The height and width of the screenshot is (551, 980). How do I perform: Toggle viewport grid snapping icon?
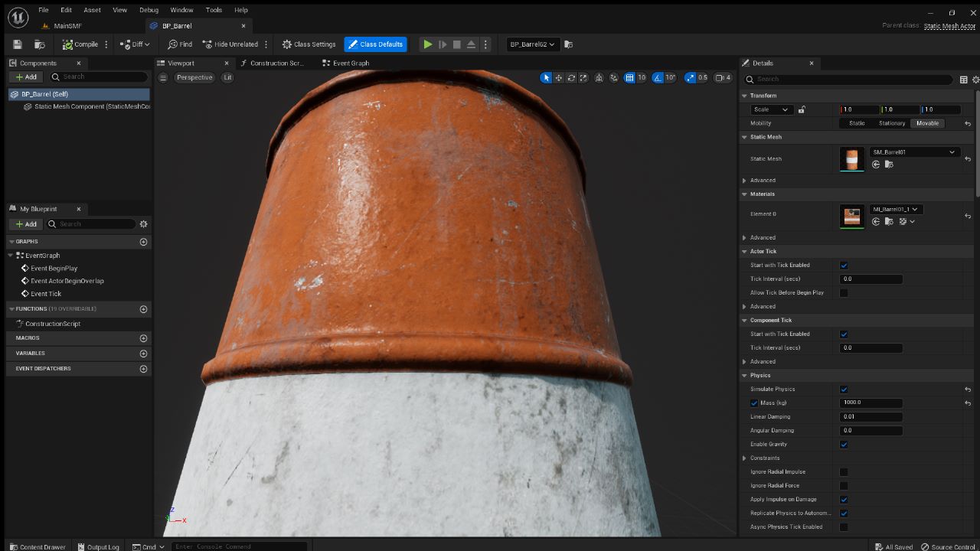pyautogui.click(x=629, y=77)
